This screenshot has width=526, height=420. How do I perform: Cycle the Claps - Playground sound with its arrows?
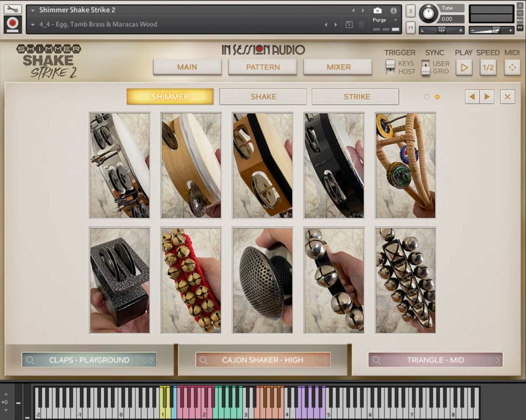pos(148,360)
